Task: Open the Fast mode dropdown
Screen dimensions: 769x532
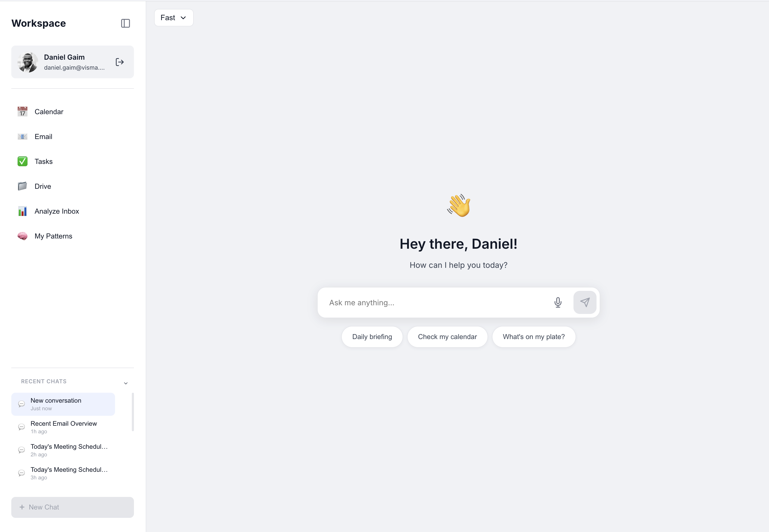Action: (174, 18)
